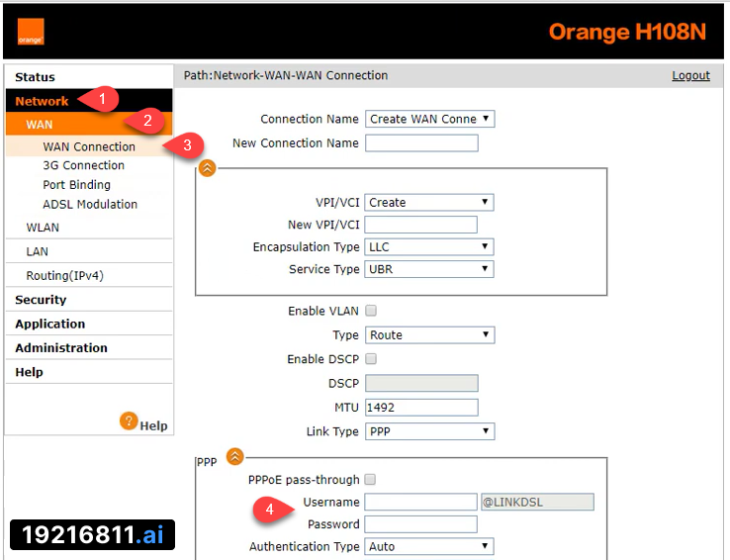The width and height of the screenshot is (730, 560).
Task: Open the LAN section
Action: point(89,251)
